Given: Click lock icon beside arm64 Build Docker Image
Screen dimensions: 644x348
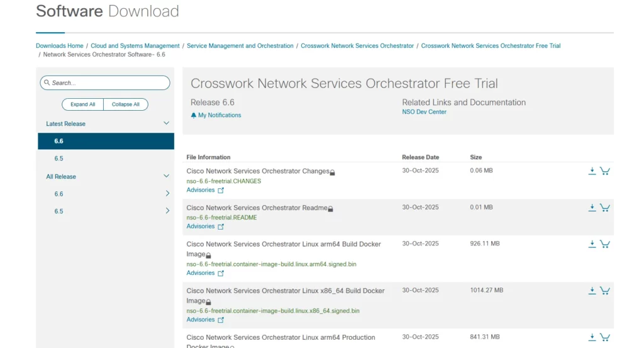Looking at the screenshot, I should coord(208,255).
